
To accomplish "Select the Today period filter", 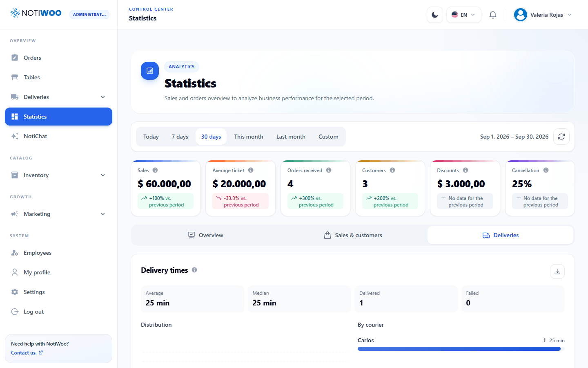I will point(151,137).
